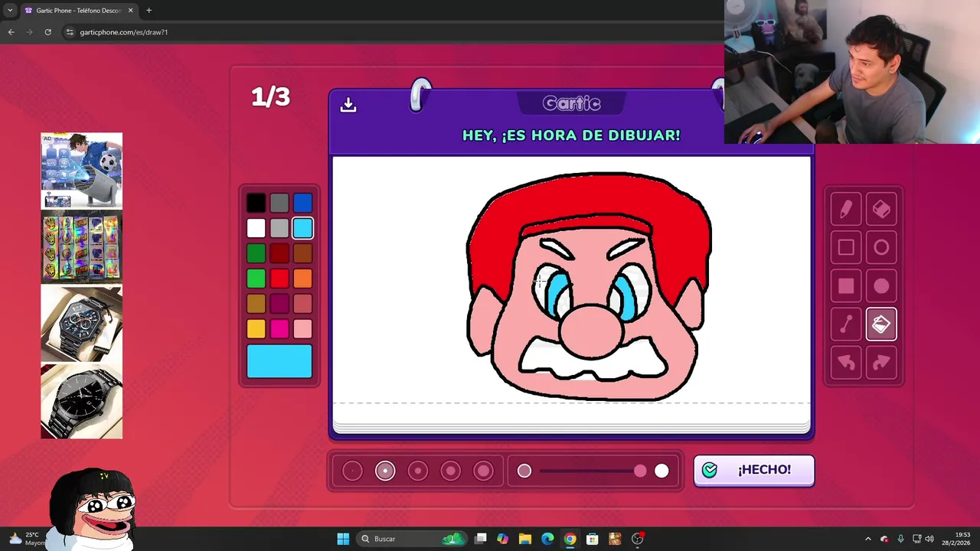Pick the dark red color swatch
The image size is (980, 551).
pos(279,253)
